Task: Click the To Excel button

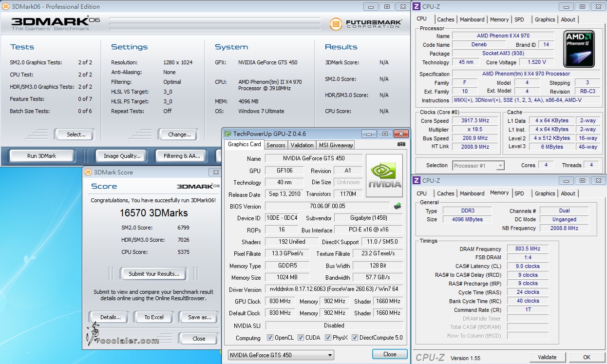Action: (154, 317)
